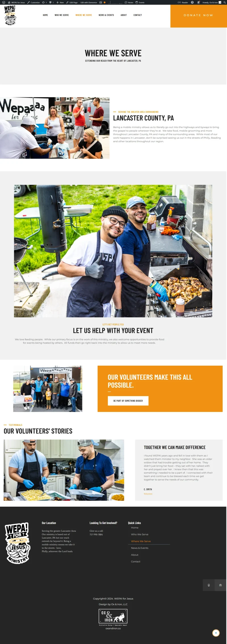This screenshot has width=227, height=644.
Task: Click the printer icon beside the phone icon
Action: point(220,585)
